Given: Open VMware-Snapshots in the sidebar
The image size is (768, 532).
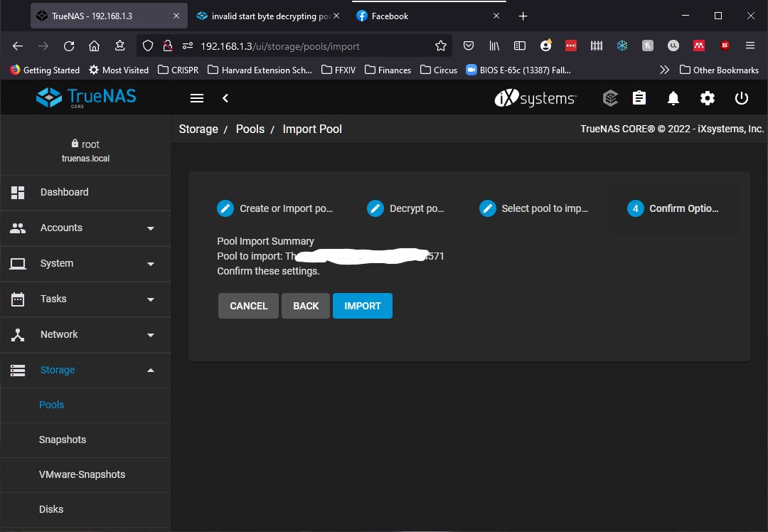Looking at the screenshot, I should (86, 474).
